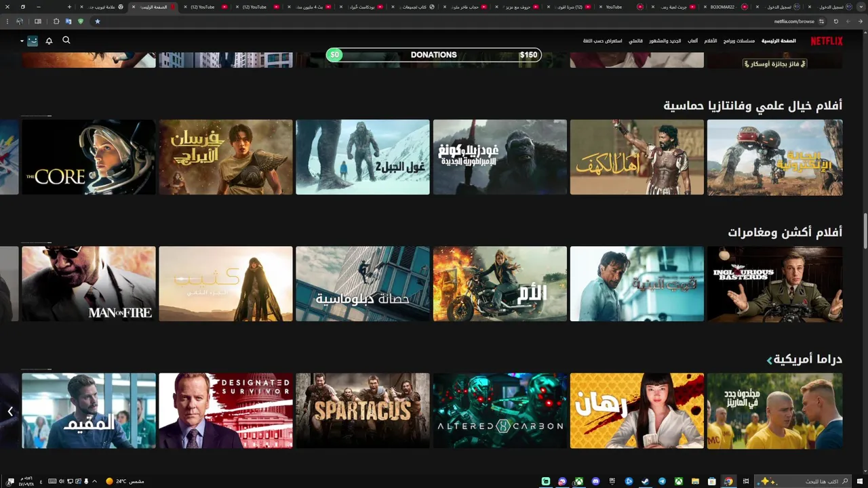Slide the American drama row with arrow
The height and width of the screenshot is (488, 868).
click(x=10, y=411)
